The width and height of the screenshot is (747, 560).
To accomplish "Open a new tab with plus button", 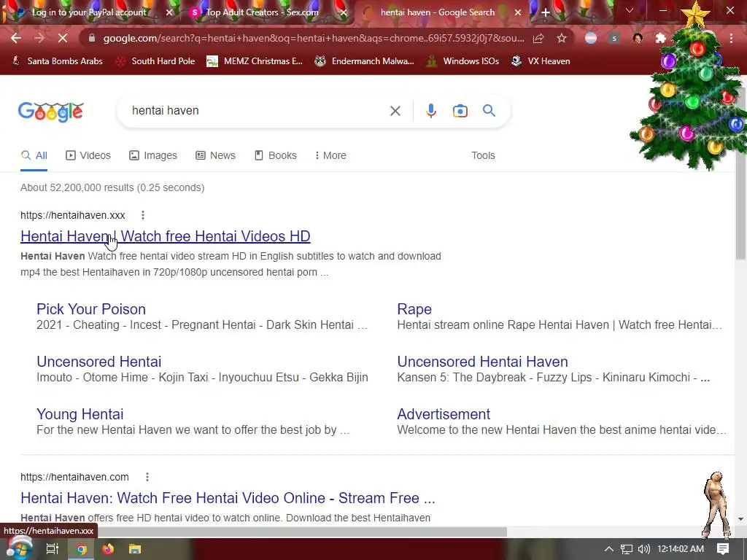I will [x=546, y=12].
